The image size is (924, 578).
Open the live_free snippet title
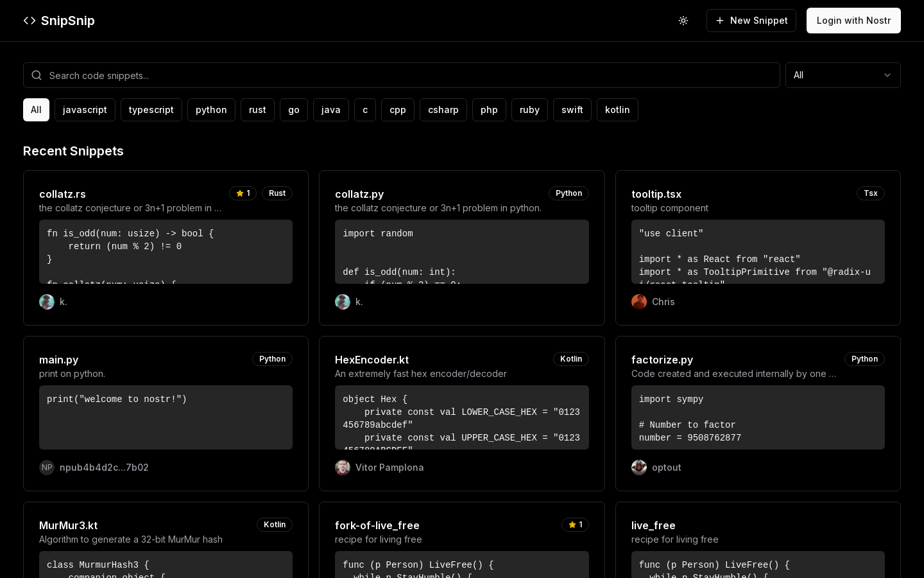tap(653, 525)
